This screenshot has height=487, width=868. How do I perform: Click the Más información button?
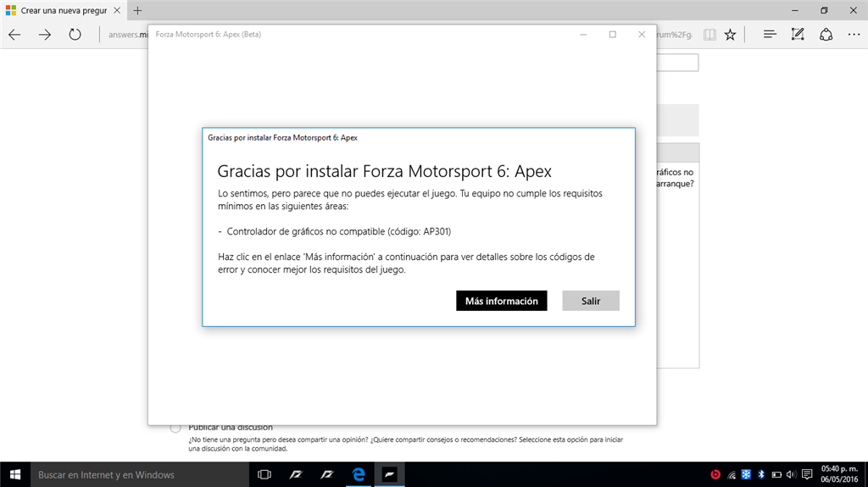click(502, 301)
